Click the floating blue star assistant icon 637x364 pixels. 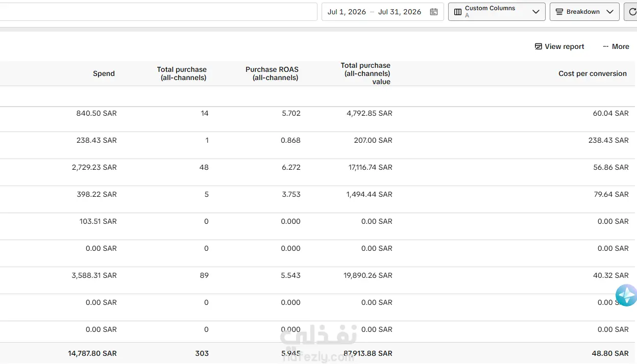point(626,295)
